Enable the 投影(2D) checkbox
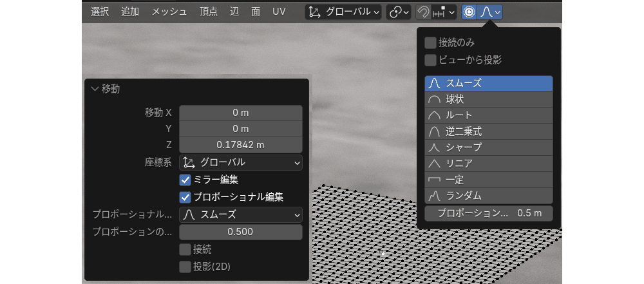 coord(185,267)
